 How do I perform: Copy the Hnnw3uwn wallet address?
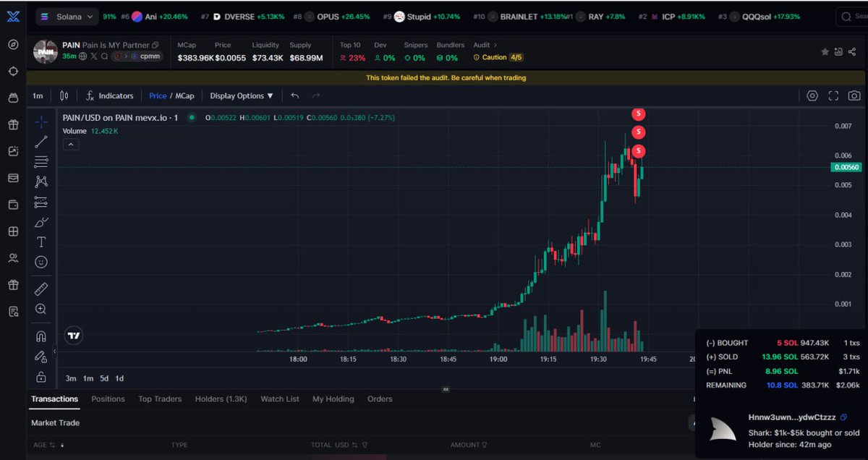(844, 417)
